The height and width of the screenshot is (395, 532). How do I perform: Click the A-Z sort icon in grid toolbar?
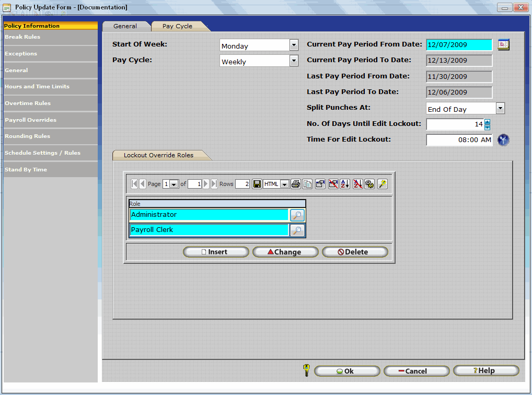click(345, 184)
